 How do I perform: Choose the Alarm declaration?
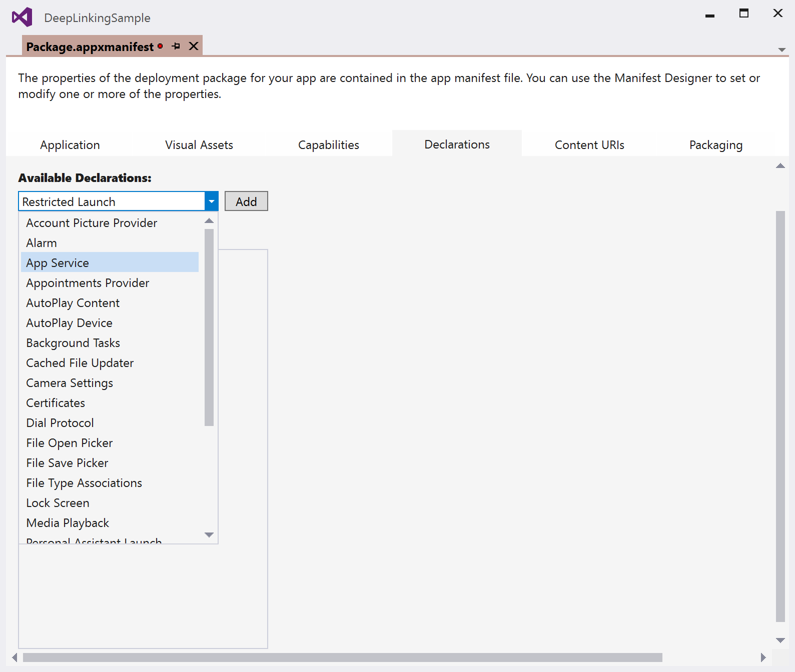pyautogui.click(x=110, y=243)
